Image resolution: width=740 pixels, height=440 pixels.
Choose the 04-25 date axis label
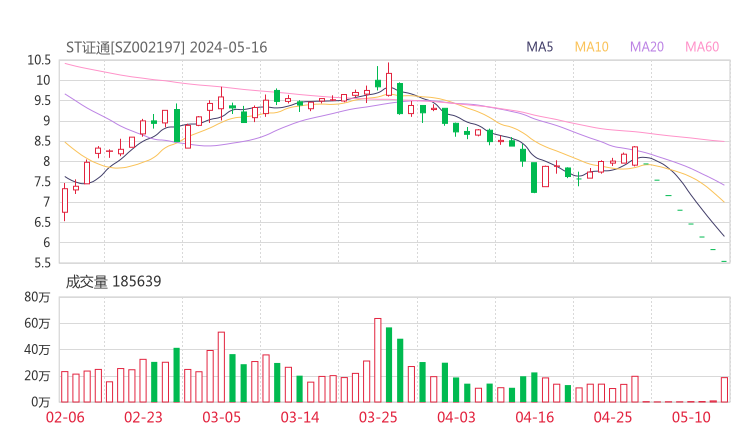[613, 417]
